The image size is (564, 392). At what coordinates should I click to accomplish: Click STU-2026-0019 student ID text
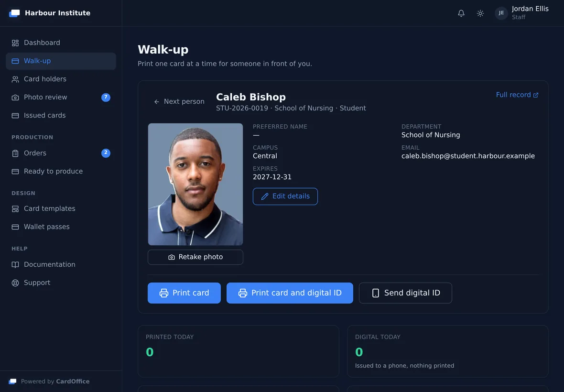[242, 108]
